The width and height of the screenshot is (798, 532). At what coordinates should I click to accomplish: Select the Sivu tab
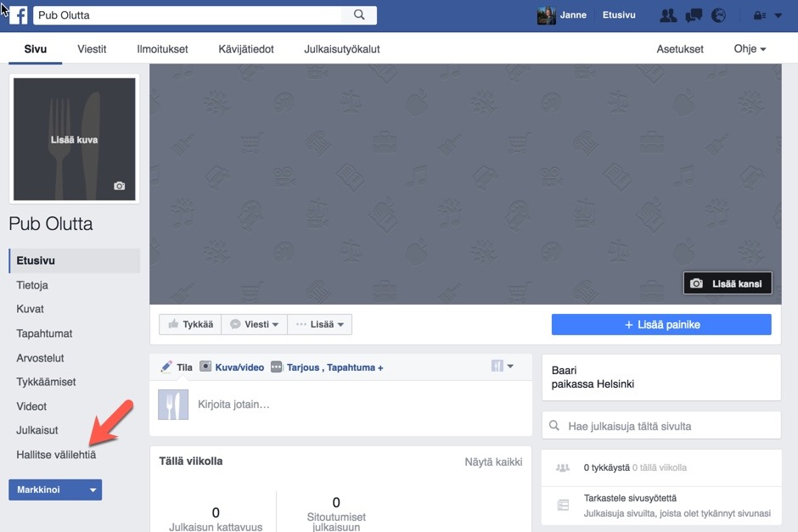tap(35, 49)
